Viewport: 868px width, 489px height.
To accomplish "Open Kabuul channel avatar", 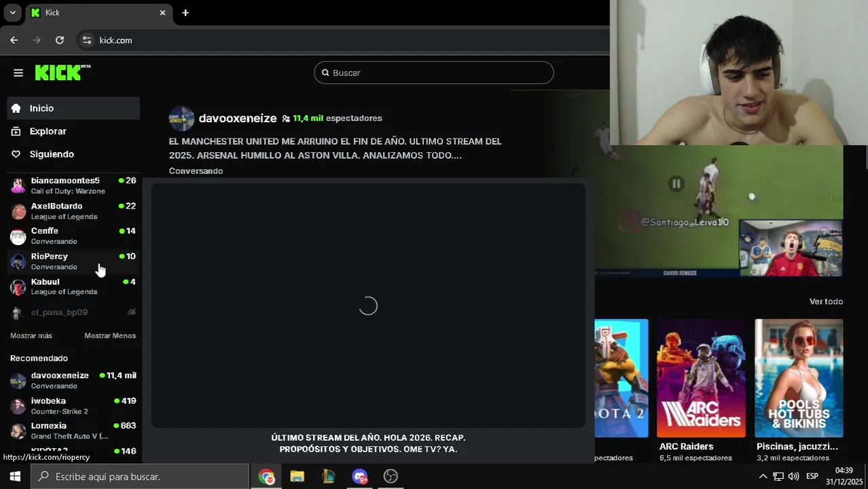I will [18, 287].
